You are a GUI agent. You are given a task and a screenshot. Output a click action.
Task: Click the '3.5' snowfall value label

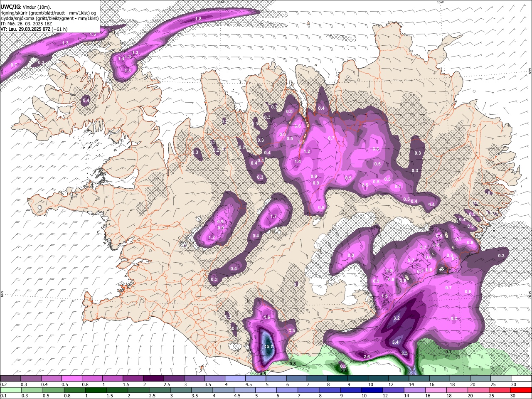pos(404,353)
